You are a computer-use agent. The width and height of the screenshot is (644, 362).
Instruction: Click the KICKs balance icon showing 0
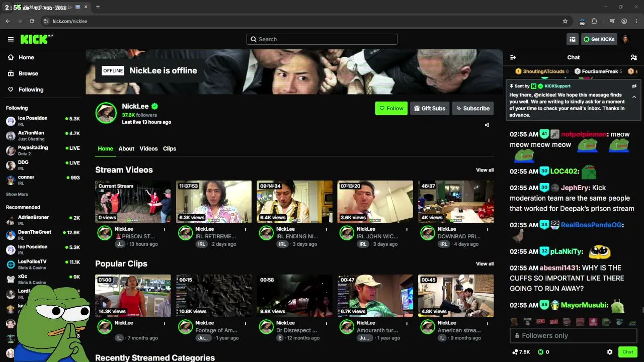[x=543, y=352]
